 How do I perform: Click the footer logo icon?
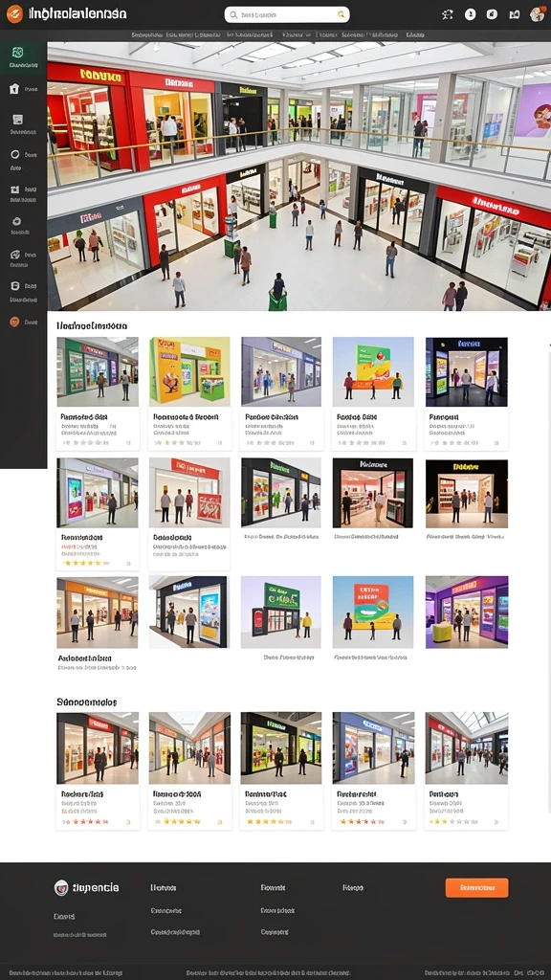coord(61,887)
